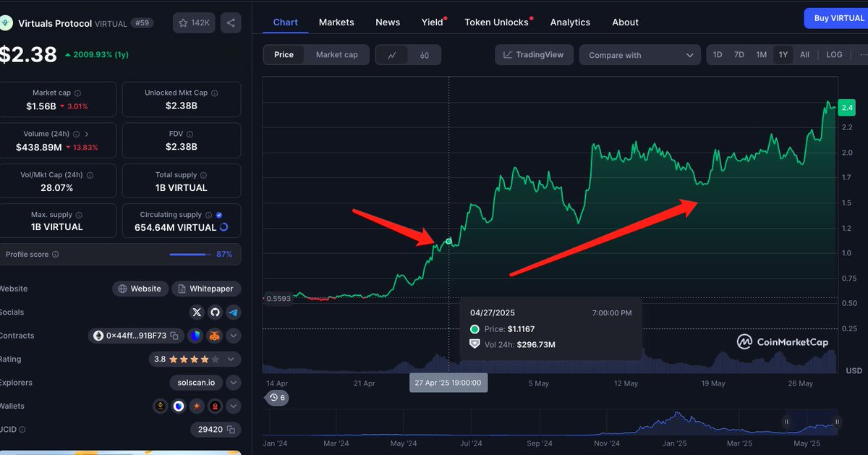Screen dimensions: 868x455
Task: Open the Markets tab
Action: [x=336, y=22]
